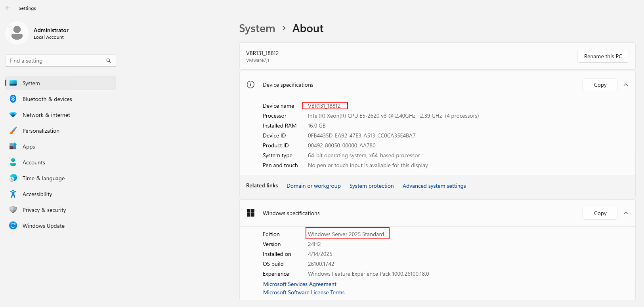This screenshot has height=307, width=644.
Task: Open System protection link
Action: pyautogui.click(x=371, y=186)
